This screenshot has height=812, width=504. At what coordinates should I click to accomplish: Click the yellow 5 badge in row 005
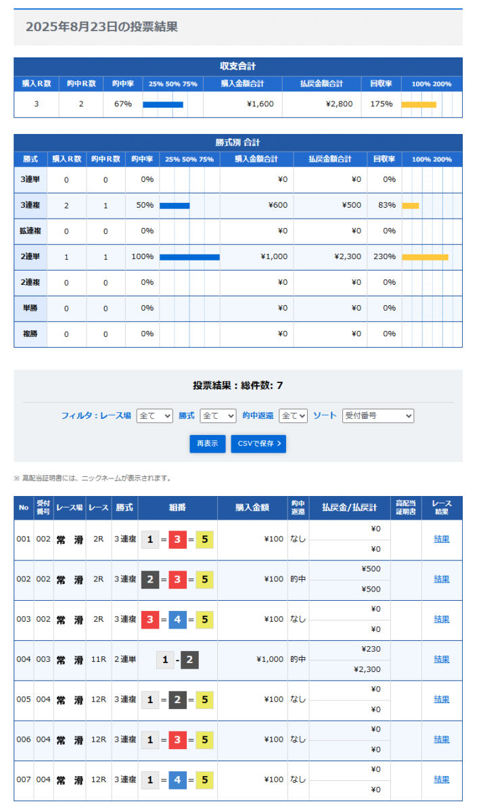click(x=204, y=700)
